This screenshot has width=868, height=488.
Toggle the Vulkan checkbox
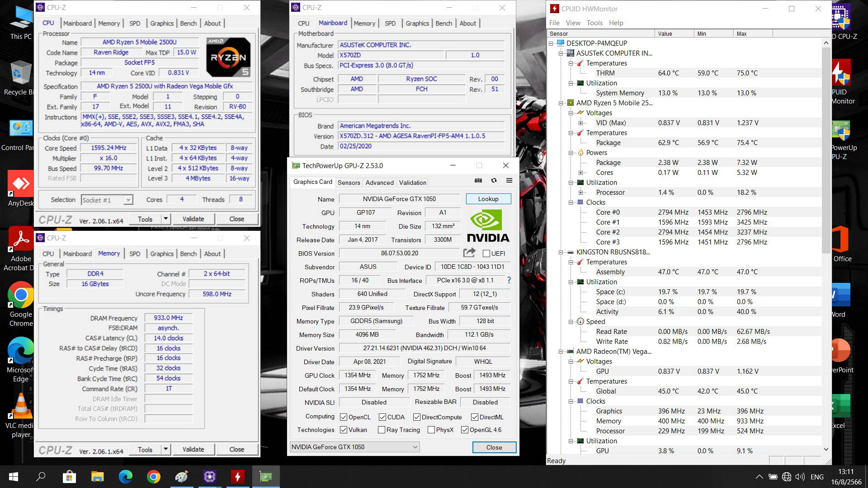[344, 430]
